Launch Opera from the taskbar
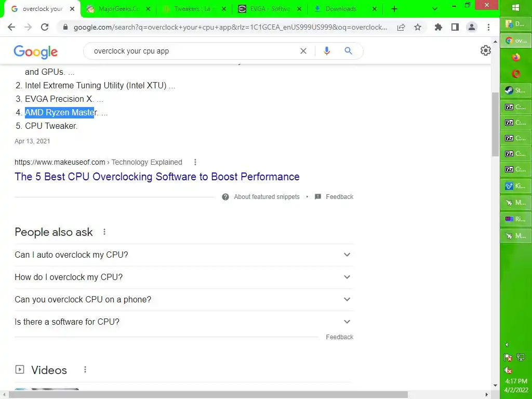The image size is (532, 399). pos(516,74)
